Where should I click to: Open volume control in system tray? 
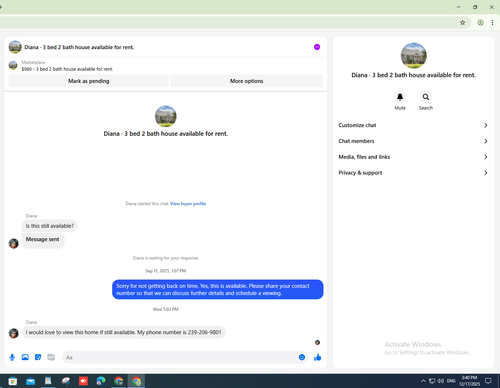tap(441, 381)
